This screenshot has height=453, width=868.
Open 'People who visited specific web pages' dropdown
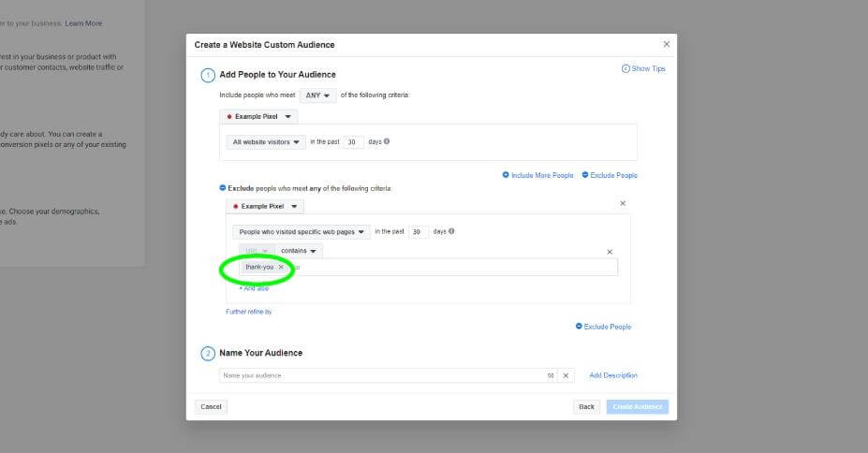(301, 232)
